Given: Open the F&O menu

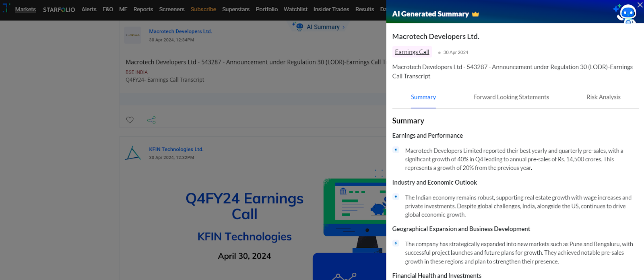Looking at the screenshot, I should tap(108, 9).
